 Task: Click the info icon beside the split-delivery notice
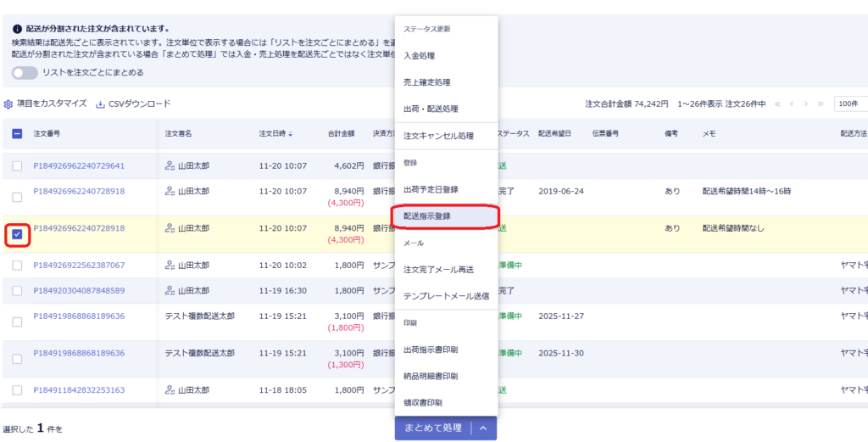[17, 28]
